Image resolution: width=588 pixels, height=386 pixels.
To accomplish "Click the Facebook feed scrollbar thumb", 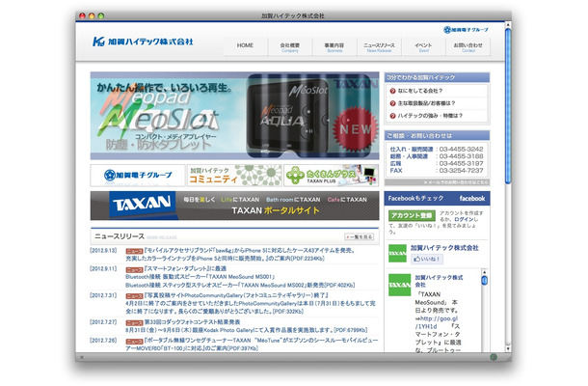I will pyautogui.click(x=484, y=281).
